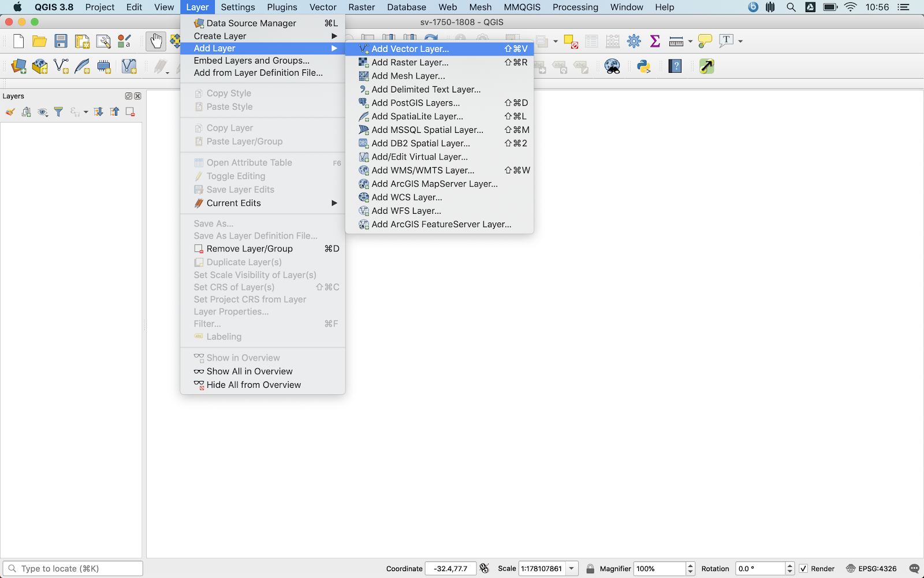
Task: Open Help Contents book icon
Action: pyautogui.click(x=675, y=66)
